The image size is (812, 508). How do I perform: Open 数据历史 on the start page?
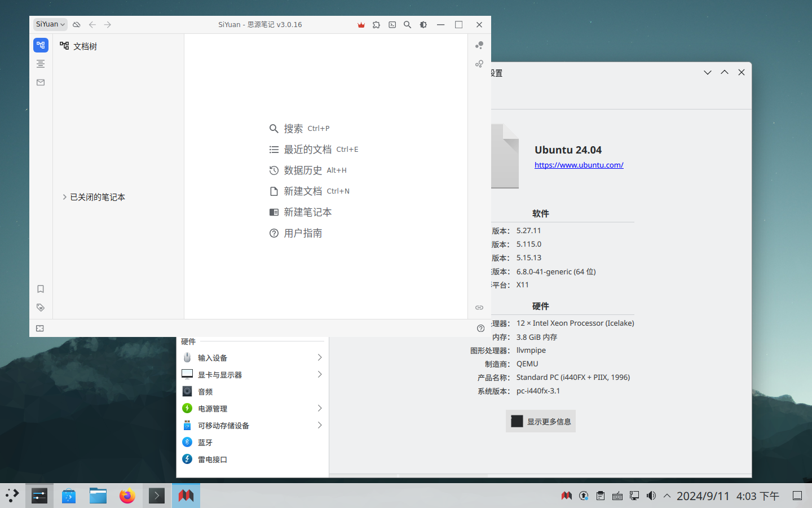[x=308, y=170]
